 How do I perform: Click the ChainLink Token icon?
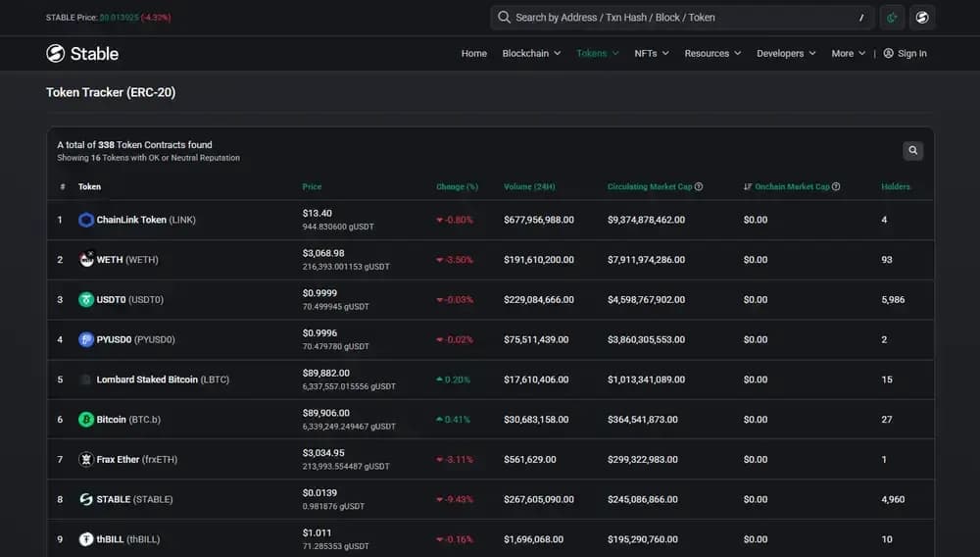[x=86, y=220]
